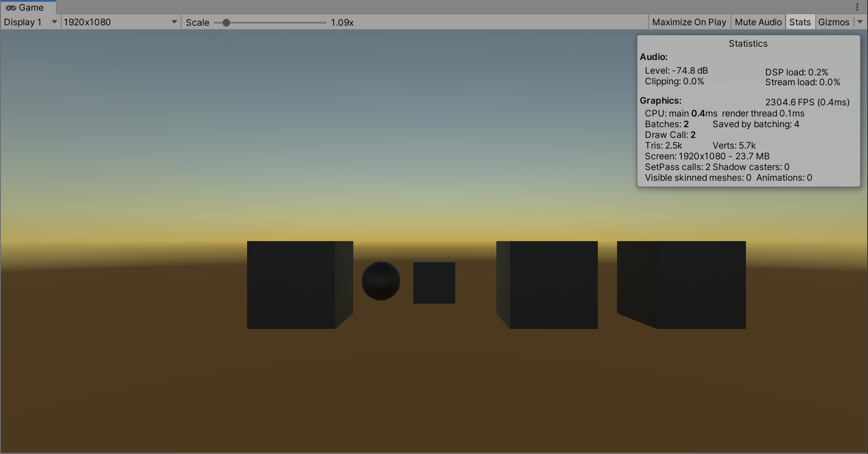Click the Scale label
The image size is (868, 454).
tap(197, 22)
